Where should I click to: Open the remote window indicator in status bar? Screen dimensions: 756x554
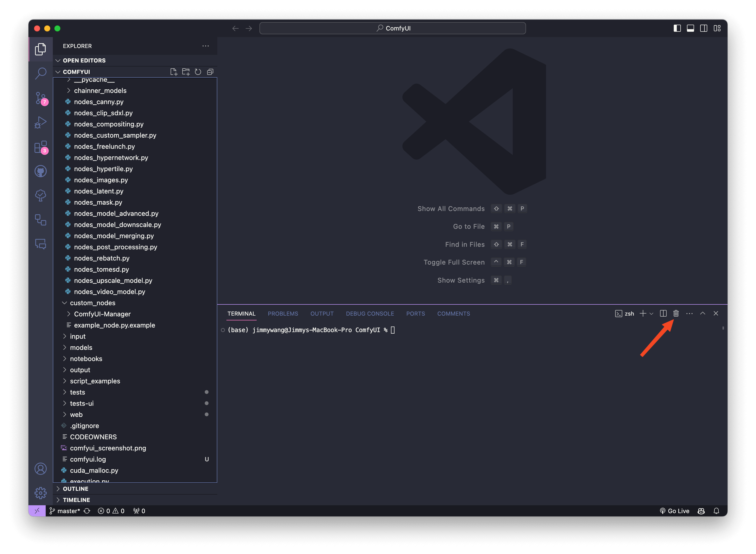pos(37,511)
